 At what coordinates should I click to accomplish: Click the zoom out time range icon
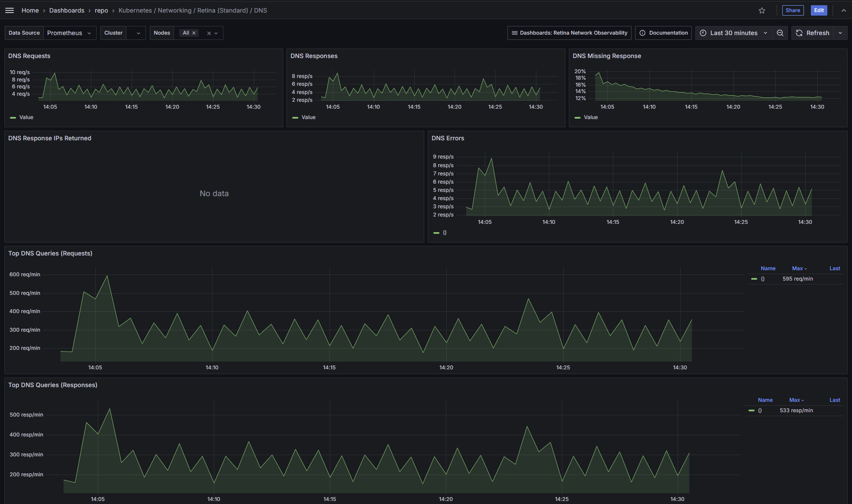[x=780, y=33]
